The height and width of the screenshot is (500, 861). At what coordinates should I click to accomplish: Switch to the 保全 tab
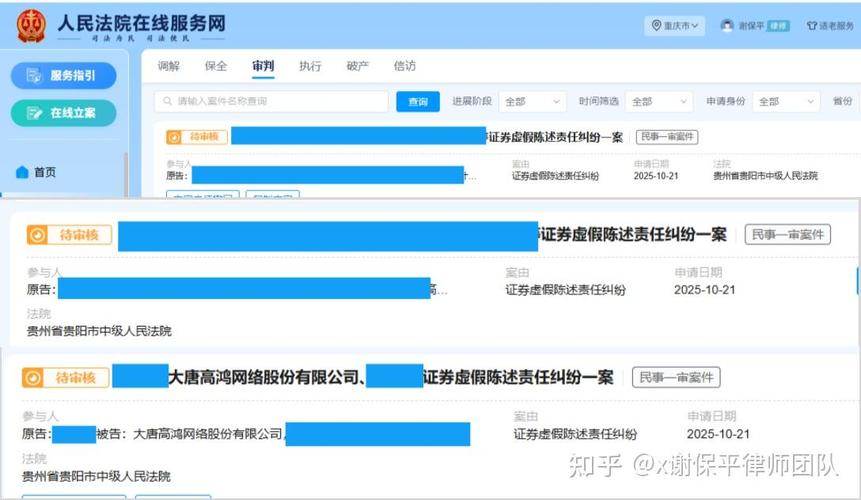[x=216, y=67]
